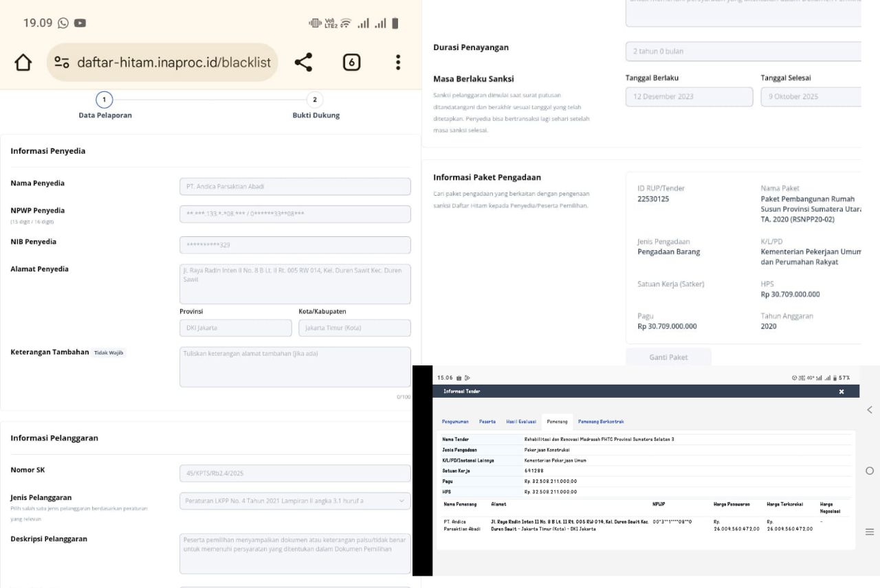
Task: Tap the Android home circle button
Action: click(870, 471)
